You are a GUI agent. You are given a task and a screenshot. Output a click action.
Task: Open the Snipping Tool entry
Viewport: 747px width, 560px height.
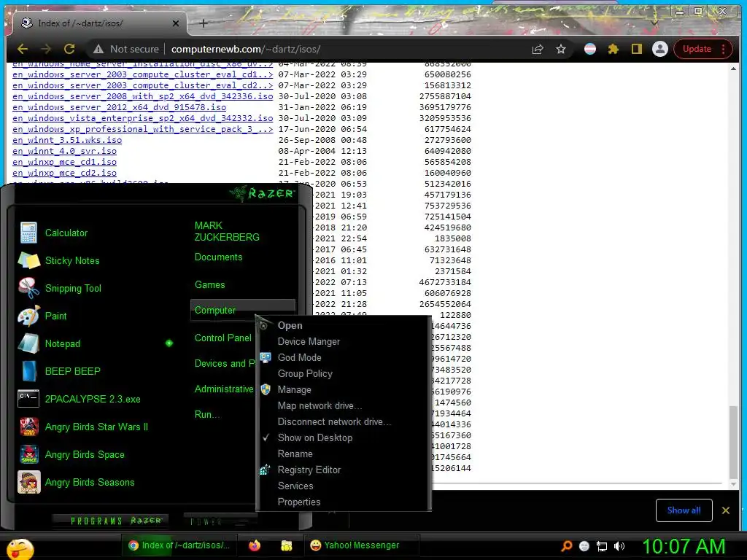pyautogui.click(x=73, y=288)
